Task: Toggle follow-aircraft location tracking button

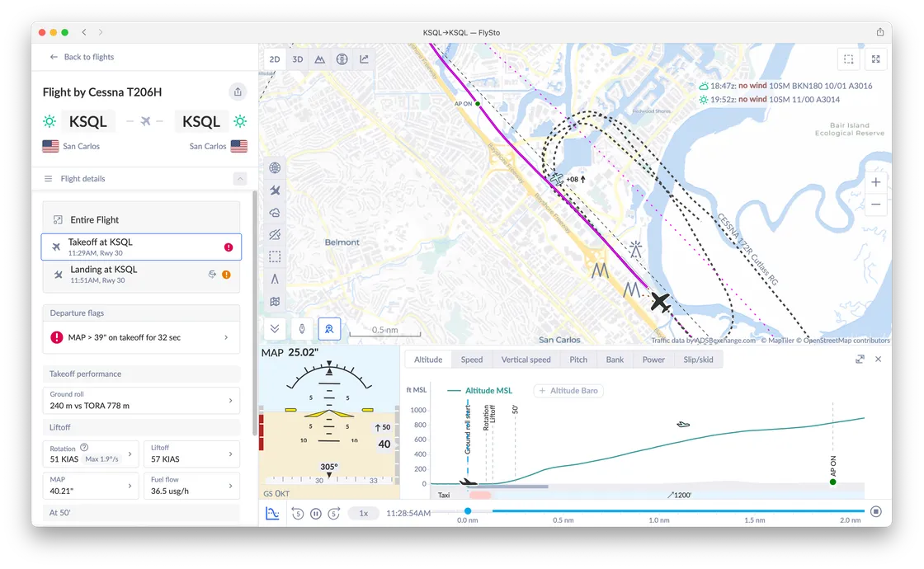Action: 329,329
